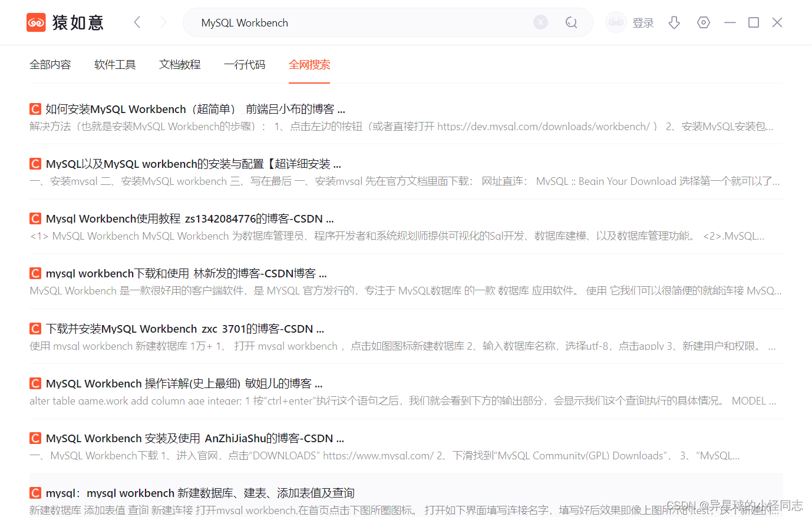This screenshot has height=517, width=812.
Task: Switch to the 软件工具 tab
Action: pyautogui.click(x=115, y=65)
